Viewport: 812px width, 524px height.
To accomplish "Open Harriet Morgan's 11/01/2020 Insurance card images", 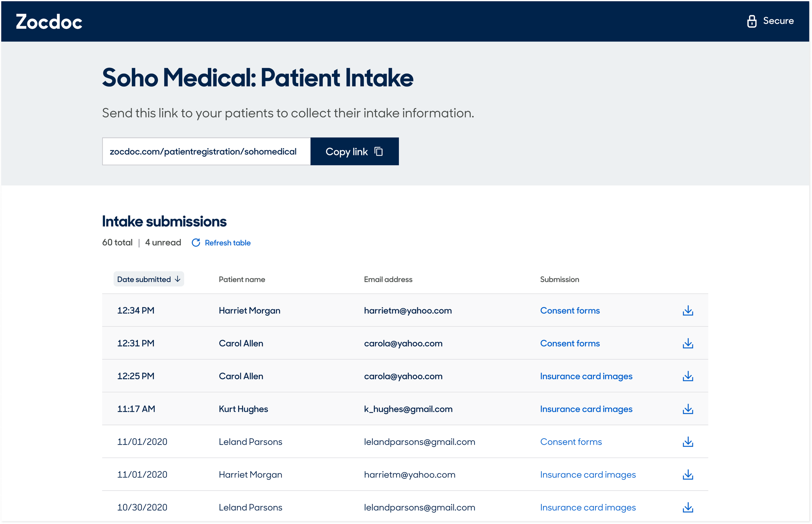I will (x=588, y=474).
